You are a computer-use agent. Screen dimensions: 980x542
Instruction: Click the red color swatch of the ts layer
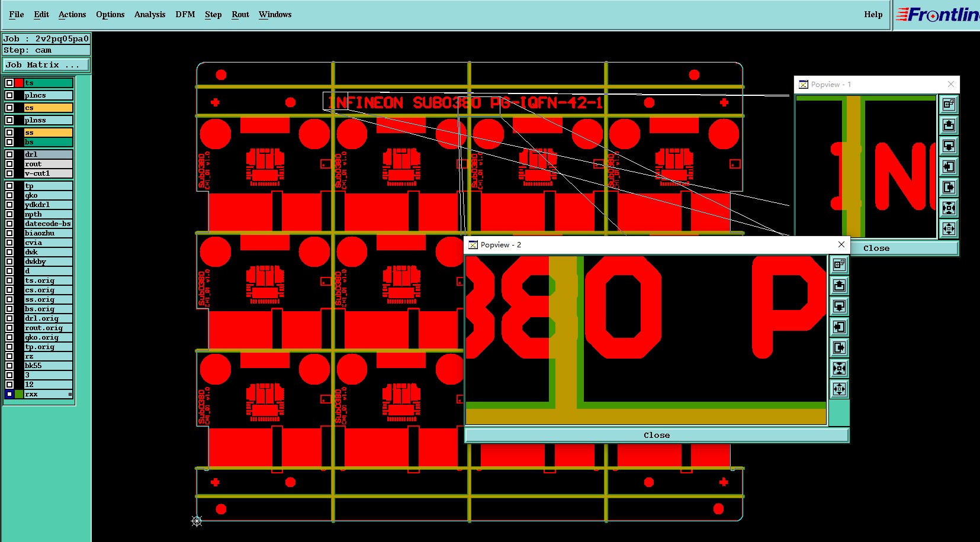(19, 83)
